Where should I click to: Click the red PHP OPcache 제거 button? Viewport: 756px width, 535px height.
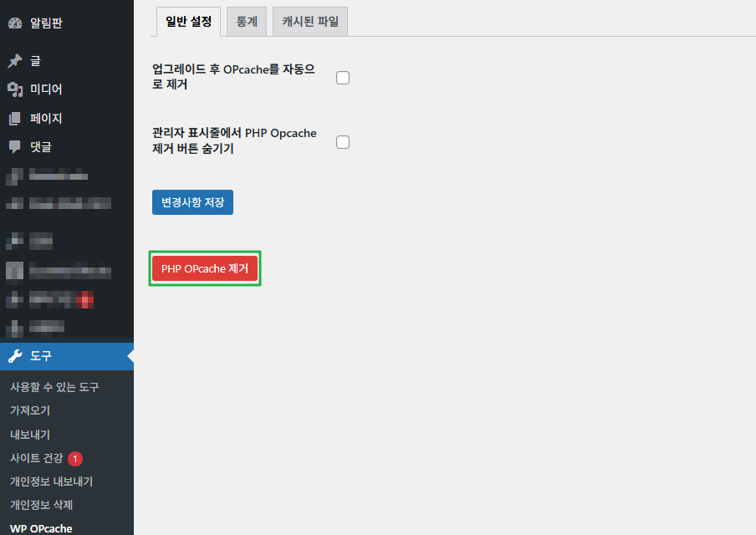pos(205,268)
